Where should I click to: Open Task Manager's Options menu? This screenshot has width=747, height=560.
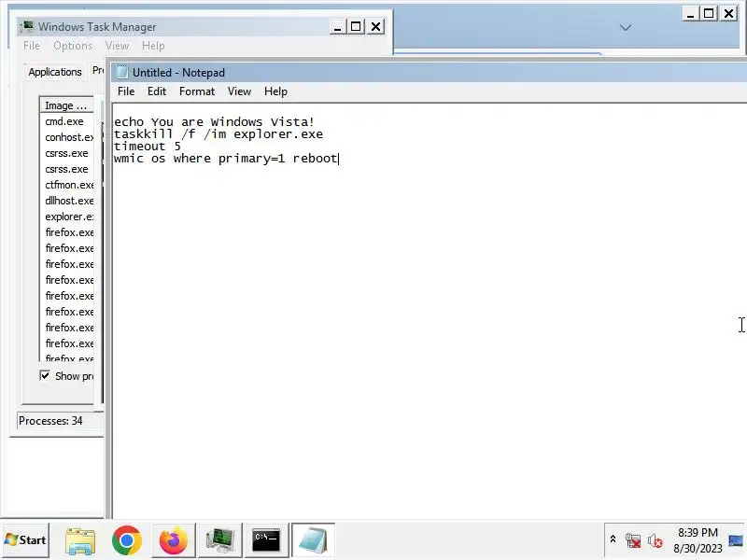click(73, 46)
